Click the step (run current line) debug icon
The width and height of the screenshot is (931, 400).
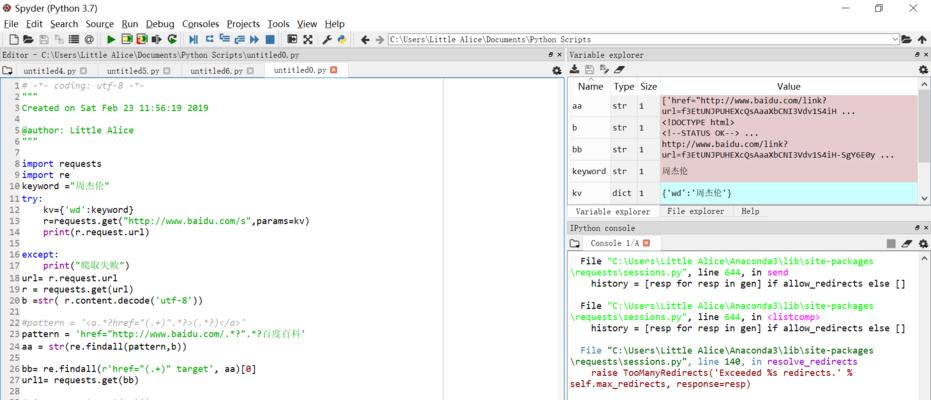tap(210, 39)
